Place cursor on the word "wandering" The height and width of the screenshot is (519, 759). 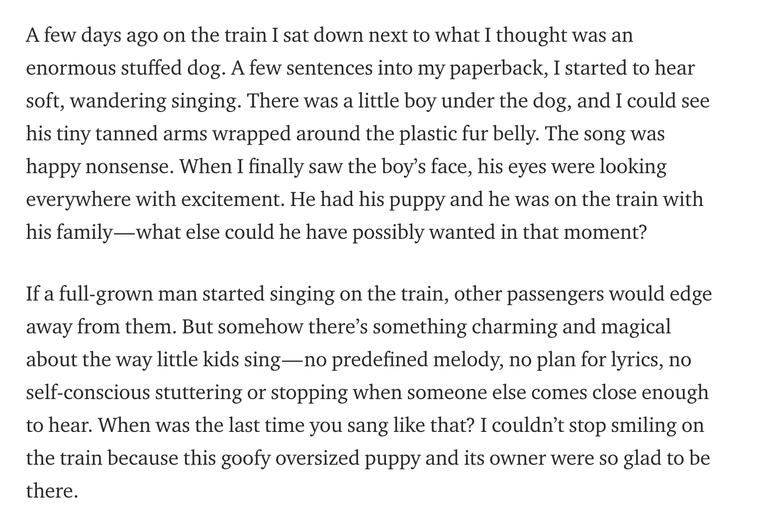(x=118, y=101)
